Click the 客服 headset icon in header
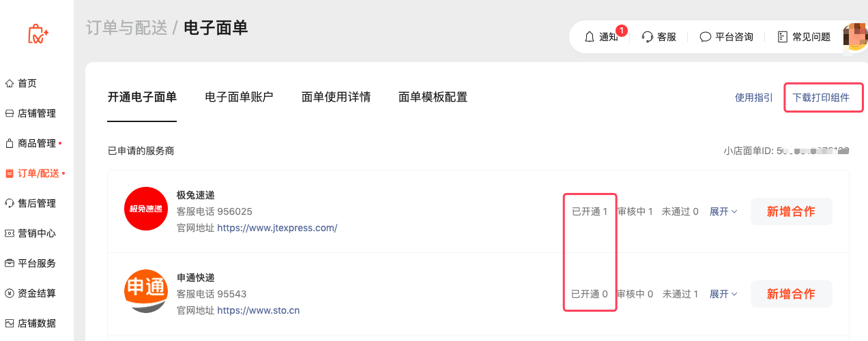This screenshot has height=341, width=868. 648,37
